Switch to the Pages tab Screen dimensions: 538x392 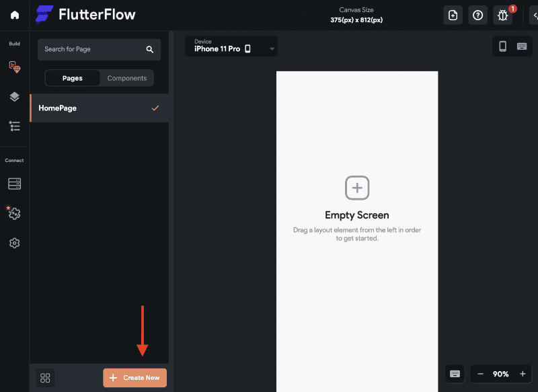tap(73, 78)
